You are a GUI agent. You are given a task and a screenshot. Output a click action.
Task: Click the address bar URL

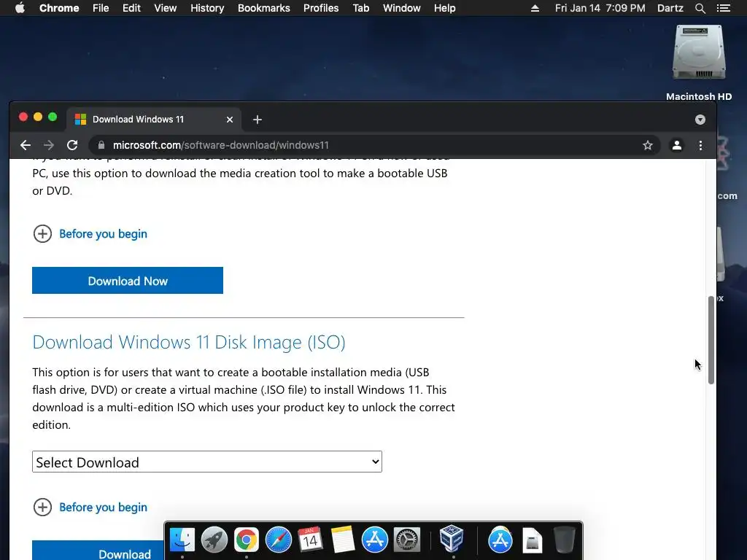pos(220,145)
